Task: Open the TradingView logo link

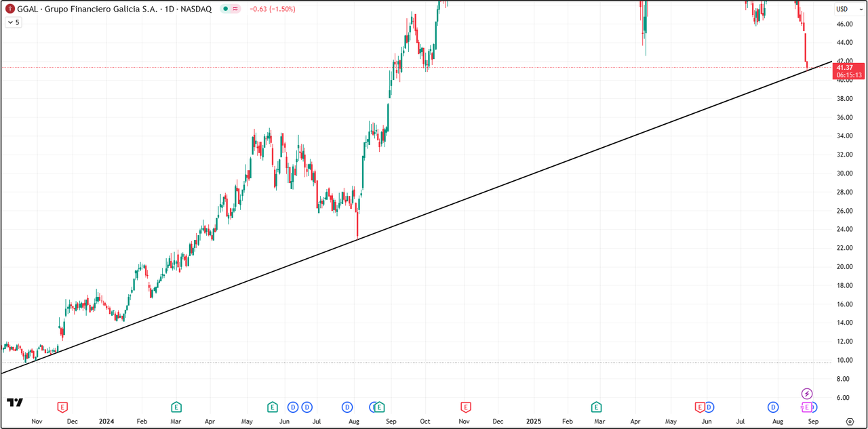Action: coord(15,403)
